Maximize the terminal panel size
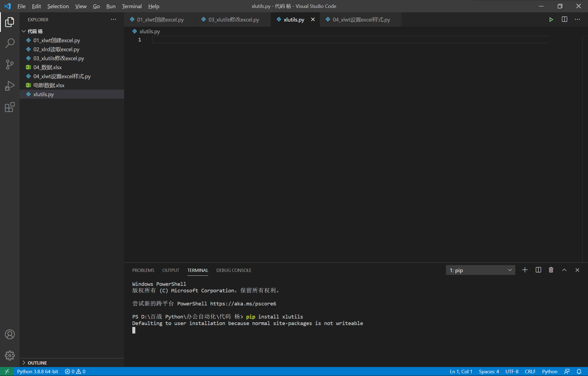Screen dimensions: 588x376 coord(564,270)
